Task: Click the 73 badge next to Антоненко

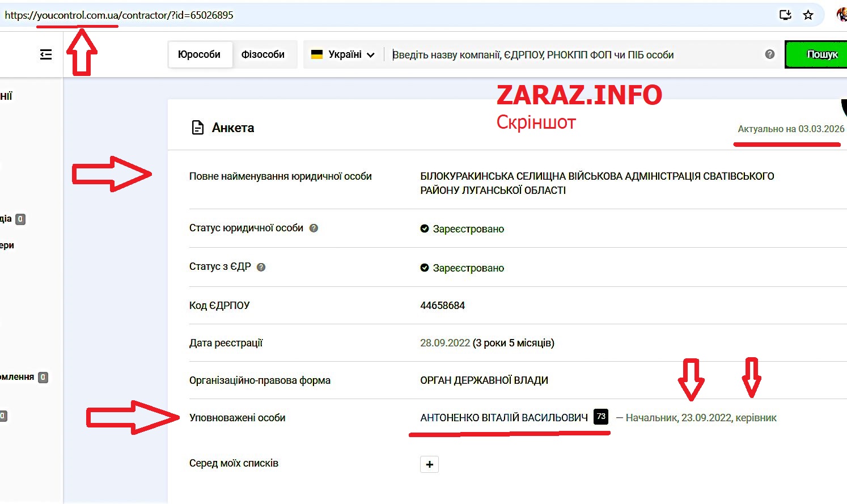Action: (x=601, y=417)
